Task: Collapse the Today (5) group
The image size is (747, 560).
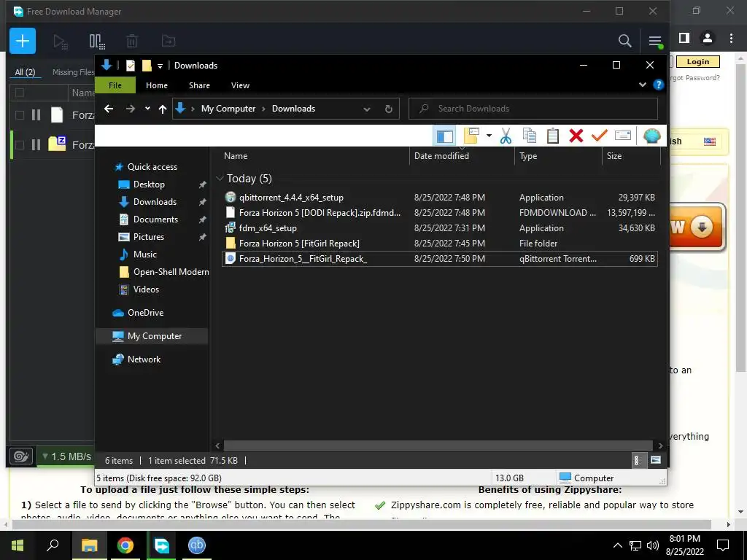Action: pyautogui.click(x=220, y=178)
